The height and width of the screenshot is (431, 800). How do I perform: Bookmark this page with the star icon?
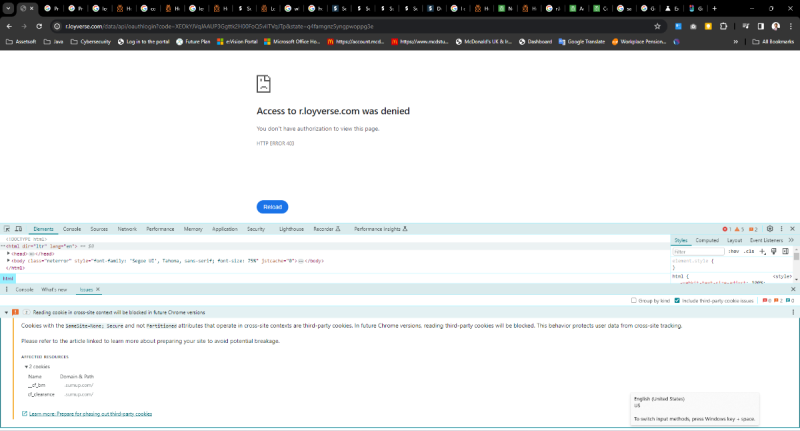tap(657, 26)
